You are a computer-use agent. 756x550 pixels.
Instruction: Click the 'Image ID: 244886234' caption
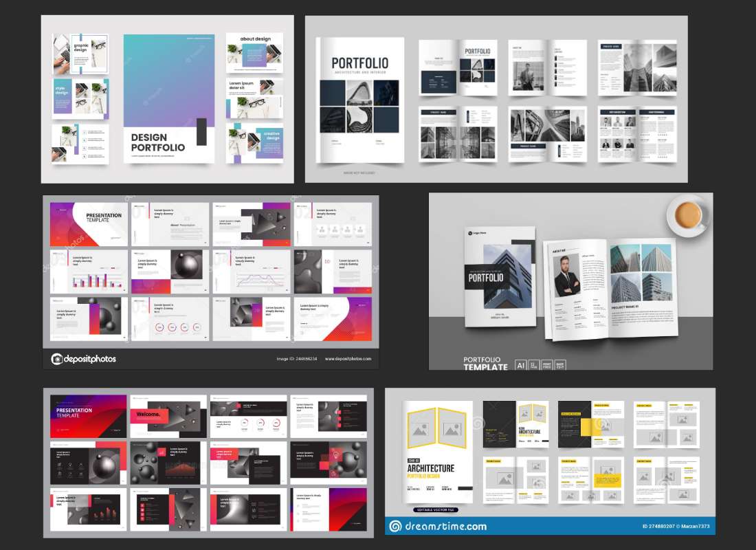pyautogui.click(x=297, y=359)
